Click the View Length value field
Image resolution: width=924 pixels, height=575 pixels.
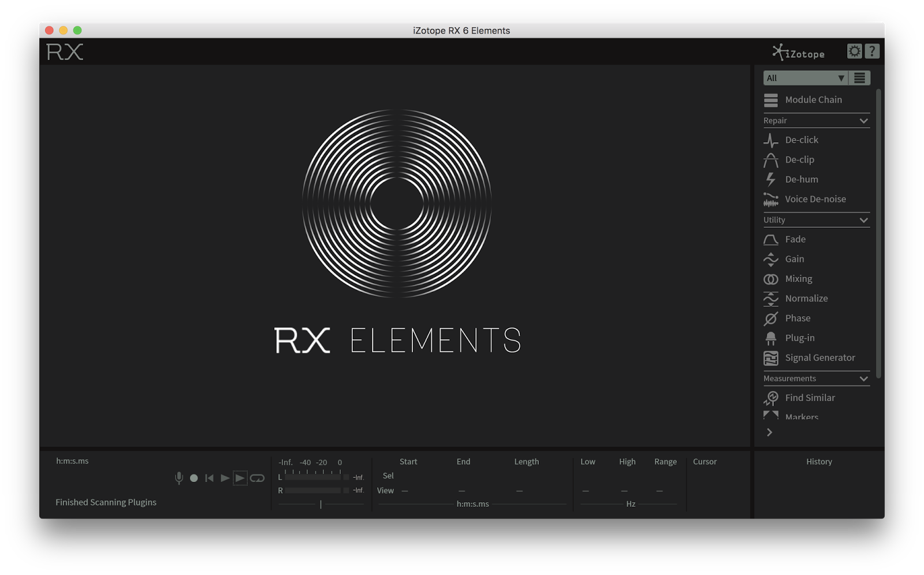coord(519,491)
